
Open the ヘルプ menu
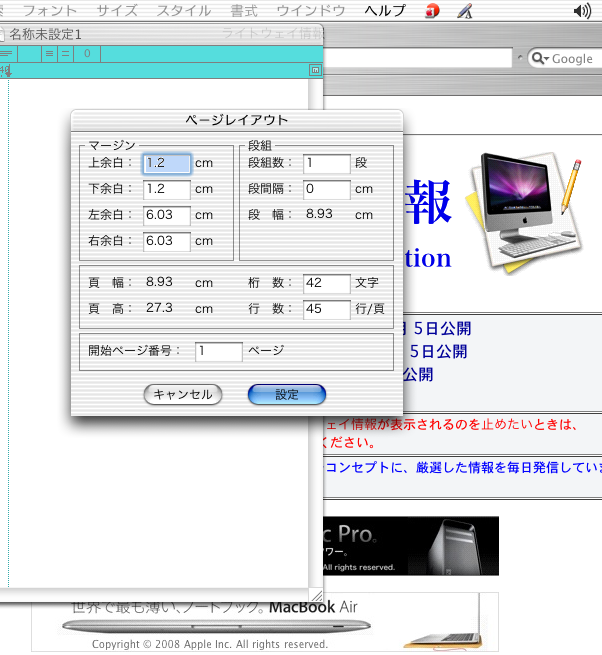[385, 11]
